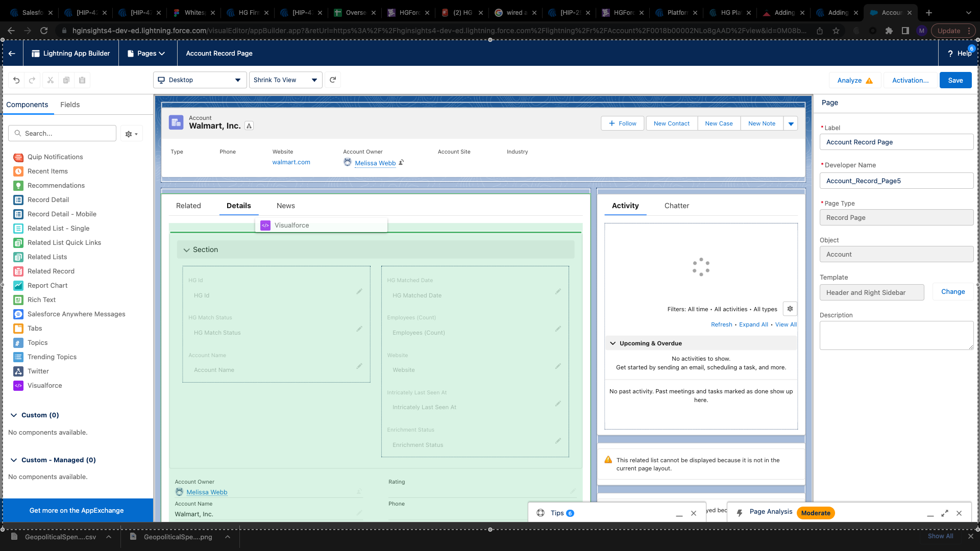Select the Record Detail component icon
Image resolution: width=980 pixels, height=551 pixels.
pyautogui.click(x=18, y=199)
